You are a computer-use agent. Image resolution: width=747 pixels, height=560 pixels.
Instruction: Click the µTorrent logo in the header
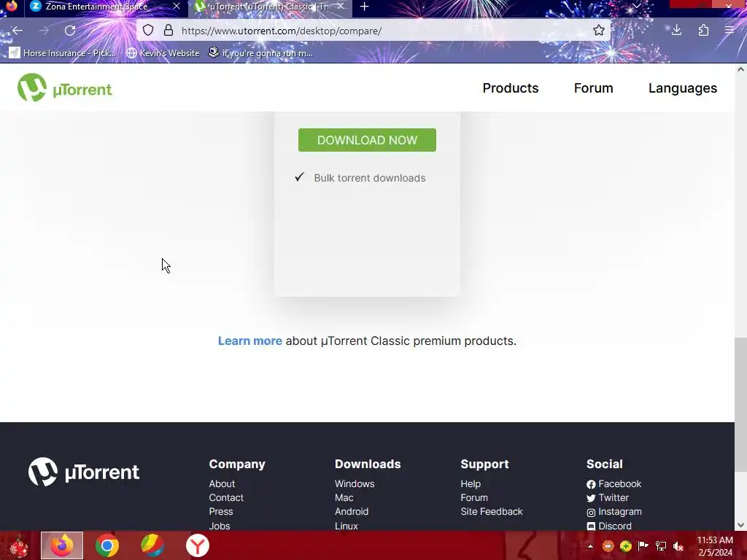click(x=65, y=87)
